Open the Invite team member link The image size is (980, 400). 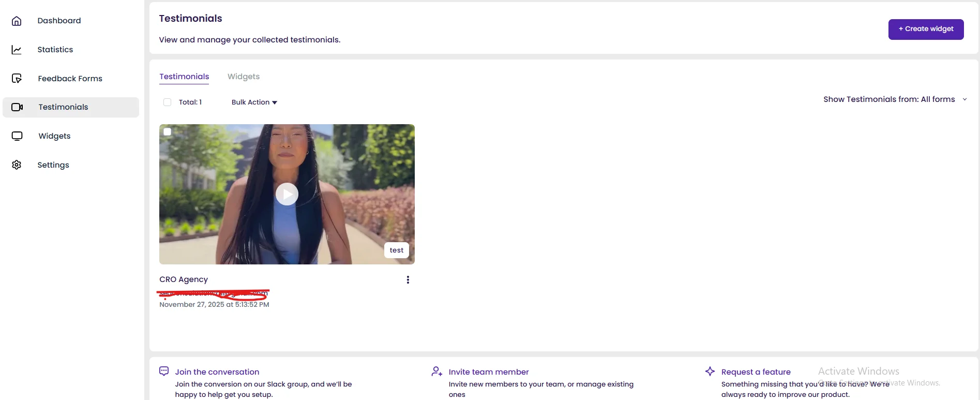click(488, 372)
